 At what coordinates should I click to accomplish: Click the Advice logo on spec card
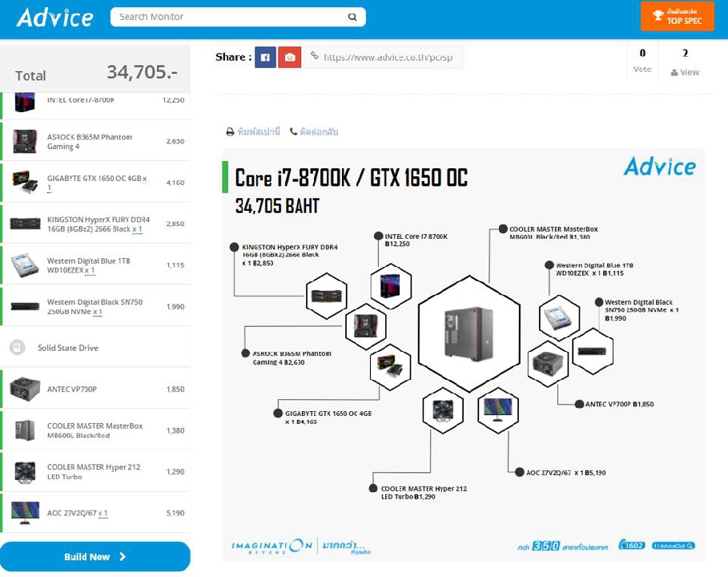point(659,167)
